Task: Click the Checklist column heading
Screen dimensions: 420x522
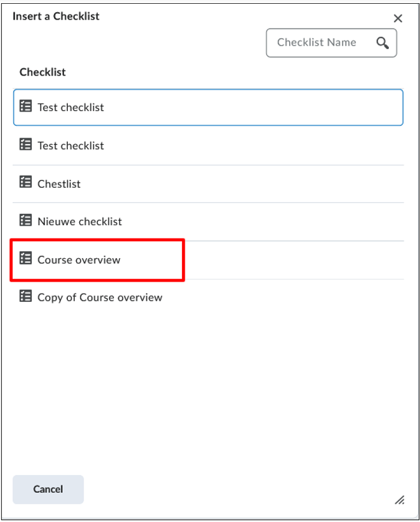Action: coord(43,72)
